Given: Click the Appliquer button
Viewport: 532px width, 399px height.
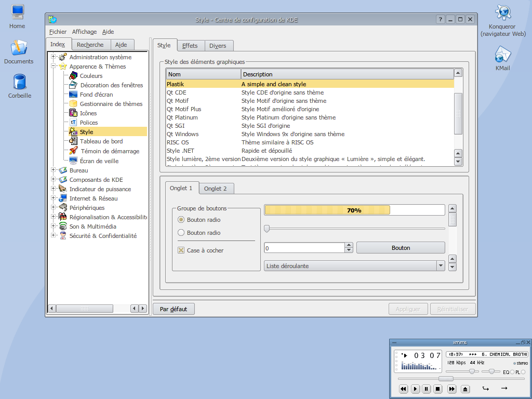Looking at the screenshot, I should pos(408,309).
